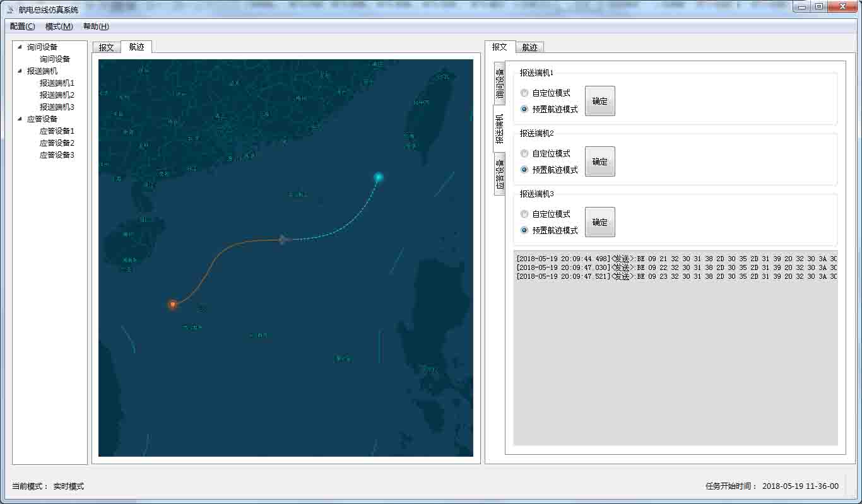
Task: Click the 实时模式 status text
Action: [x=68, y=486]
